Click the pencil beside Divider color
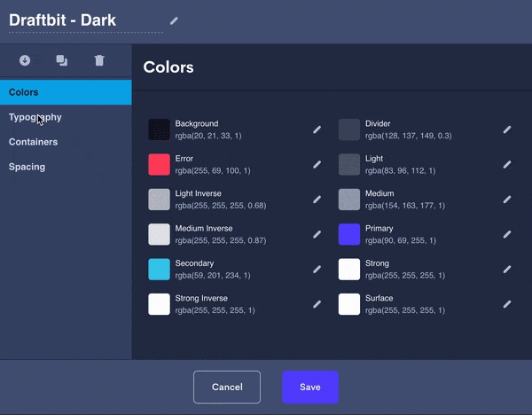Image resolution: width=532 pixels, height=415 pixels. pos(507,129)
